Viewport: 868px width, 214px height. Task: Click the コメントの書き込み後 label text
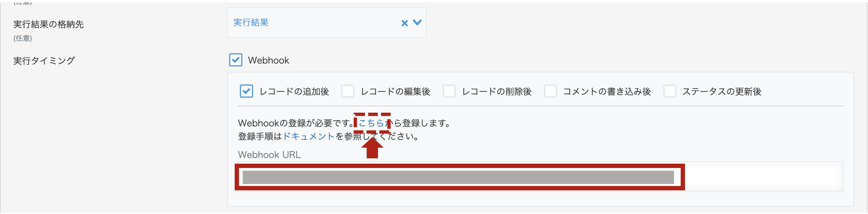point(607,92)
